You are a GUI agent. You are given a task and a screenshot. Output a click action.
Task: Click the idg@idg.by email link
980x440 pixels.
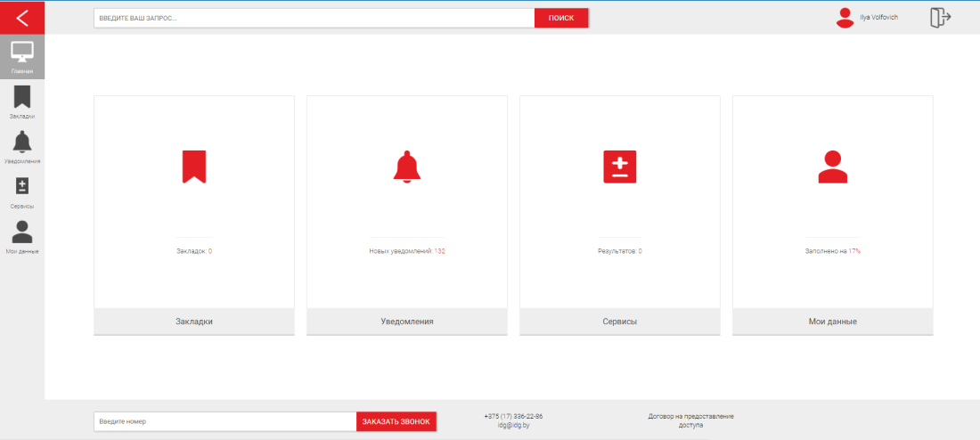click(x=513, y=426)
